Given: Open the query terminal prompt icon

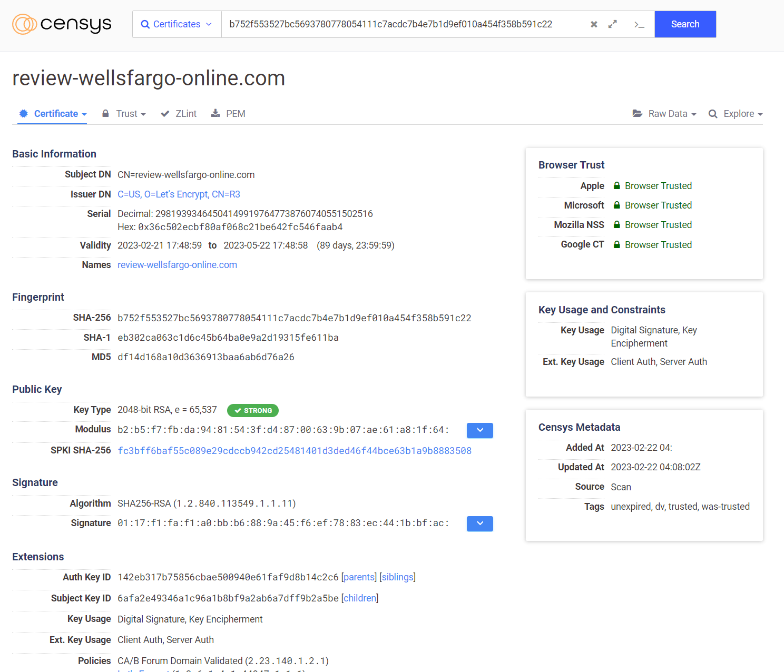Looking at the screenshot, I should pos(639,24).
